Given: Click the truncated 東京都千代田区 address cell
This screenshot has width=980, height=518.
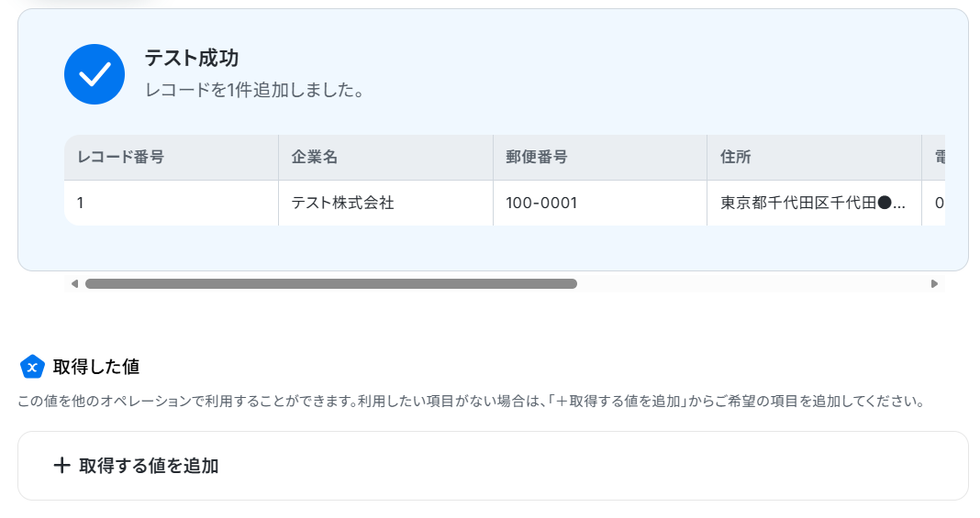Looking at the screenshot, I should [x=815, y=203].
